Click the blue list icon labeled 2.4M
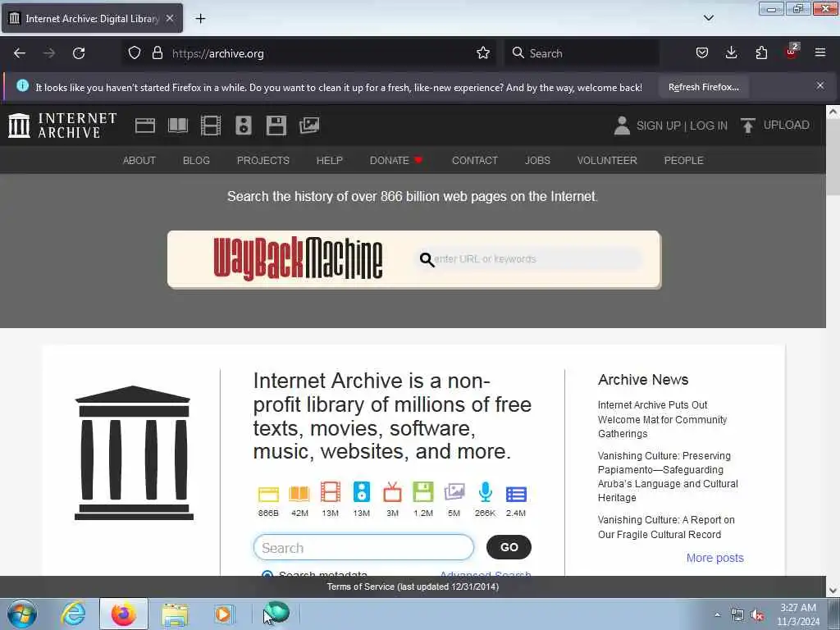 (516, 494)
